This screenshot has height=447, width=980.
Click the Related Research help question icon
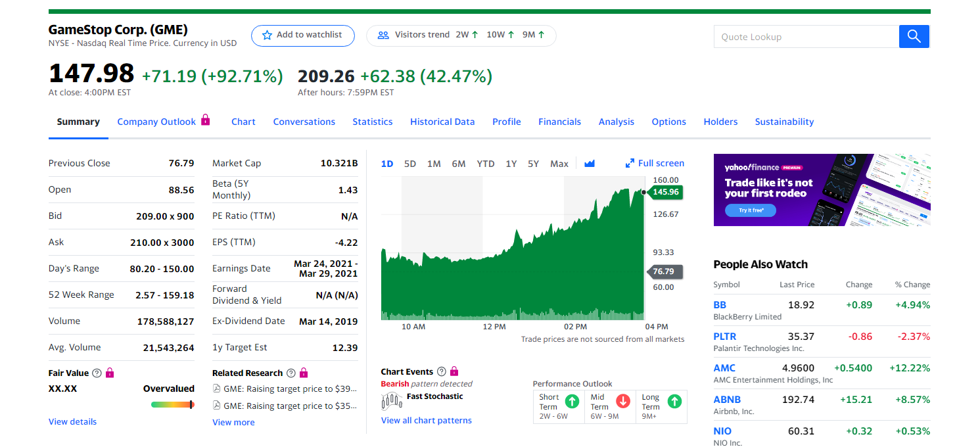(291, 373)
